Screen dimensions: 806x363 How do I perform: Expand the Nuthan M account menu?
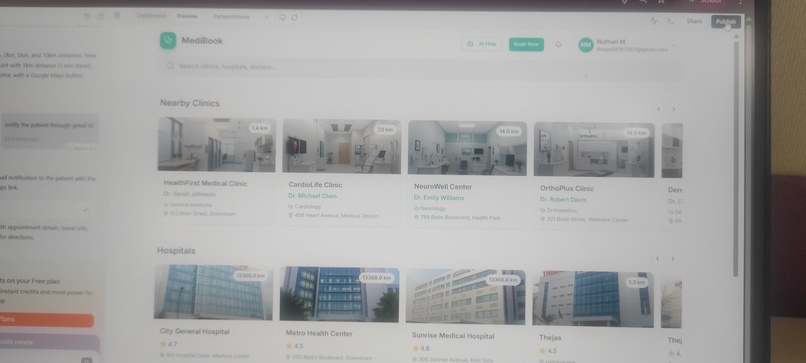click(674, 45)
